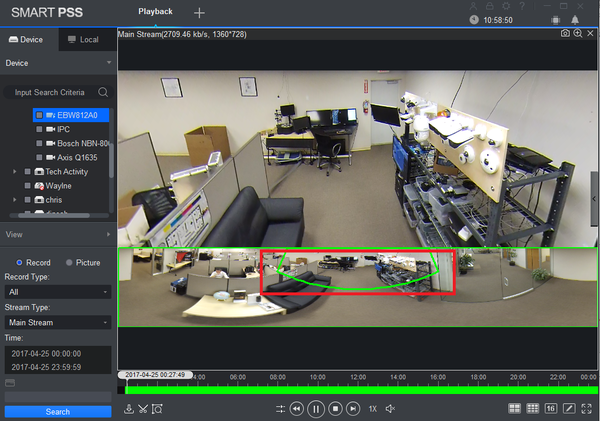This screenshot has width=600, height=421.
Task: Switch to four-window split layout
Action: click(x=514, y=408)
